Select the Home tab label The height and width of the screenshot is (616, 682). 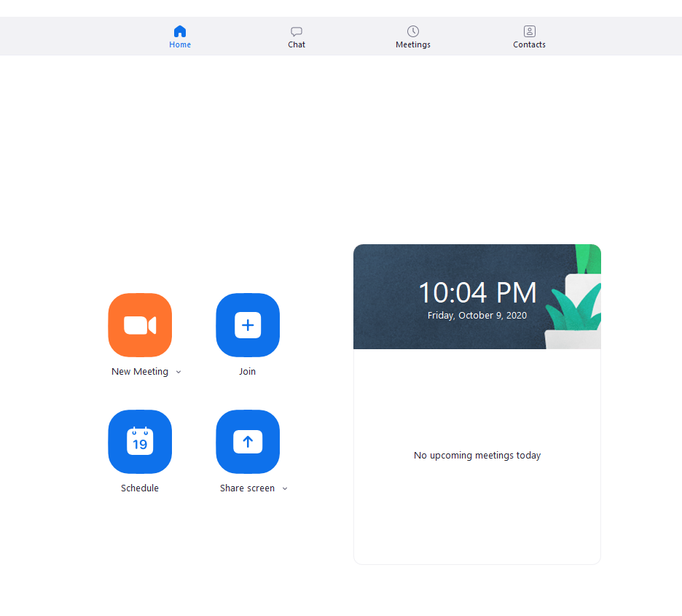pos(180,44)
